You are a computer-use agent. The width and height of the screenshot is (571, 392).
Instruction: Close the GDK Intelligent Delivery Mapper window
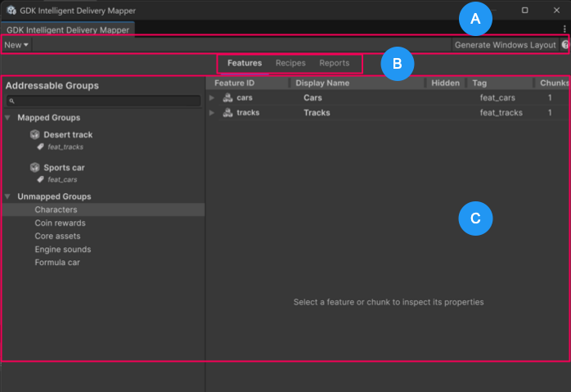pyautogui.click(x=556, y=10)
